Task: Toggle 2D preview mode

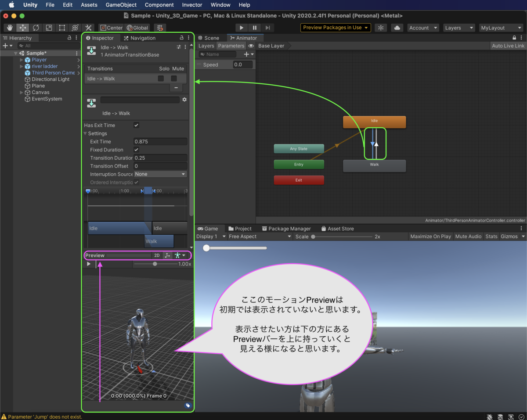Action: (x=157, y=255)
